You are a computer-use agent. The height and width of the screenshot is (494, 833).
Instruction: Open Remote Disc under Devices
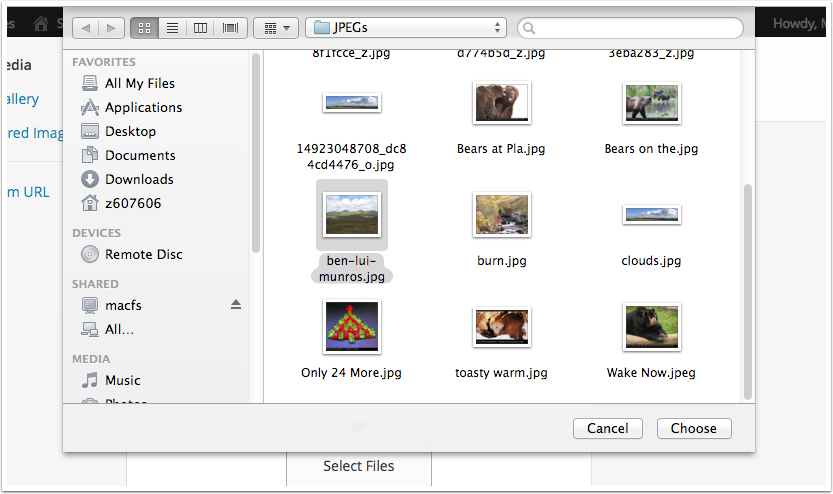click(143, 254)
